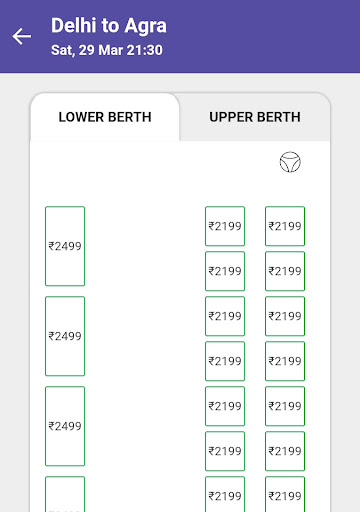Image resolution: width=360 pixels, height=512 pixels.
Task: Pick the partially visible fourth sleeper seat
Action: tap(65, 494)
